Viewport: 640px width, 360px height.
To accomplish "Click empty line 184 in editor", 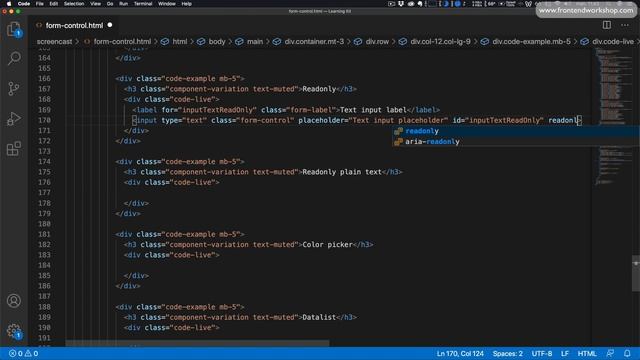I will pyautogui.click(x=327, y=265).
